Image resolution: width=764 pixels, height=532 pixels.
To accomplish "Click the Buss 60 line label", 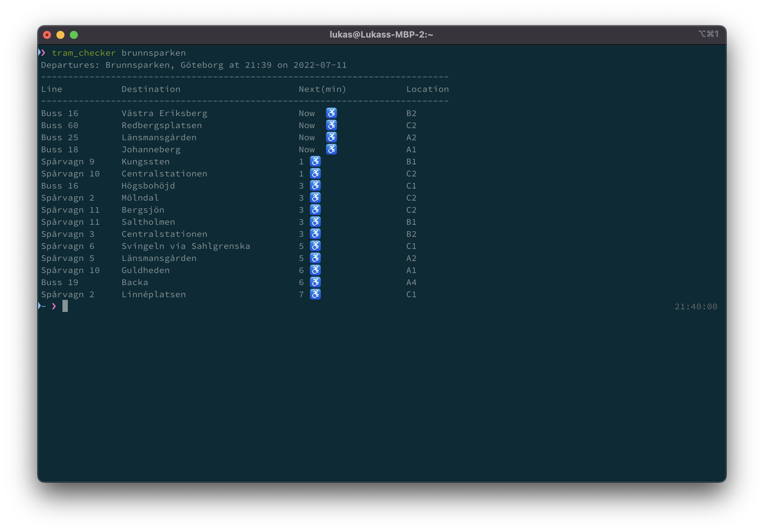I will (60, 125).
